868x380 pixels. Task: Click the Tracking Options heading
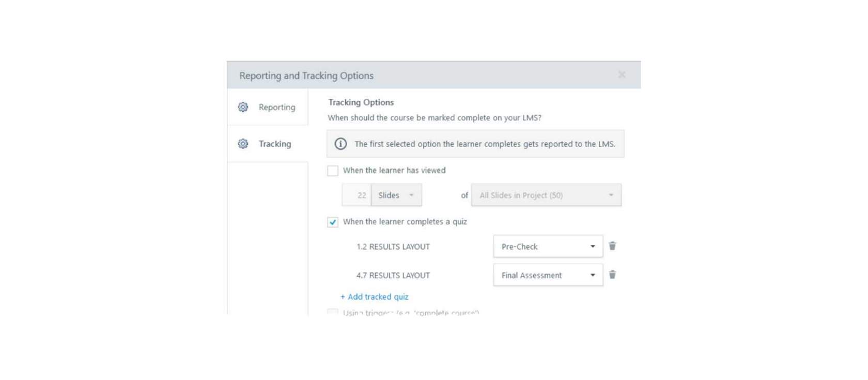click(x=361, y=102)
